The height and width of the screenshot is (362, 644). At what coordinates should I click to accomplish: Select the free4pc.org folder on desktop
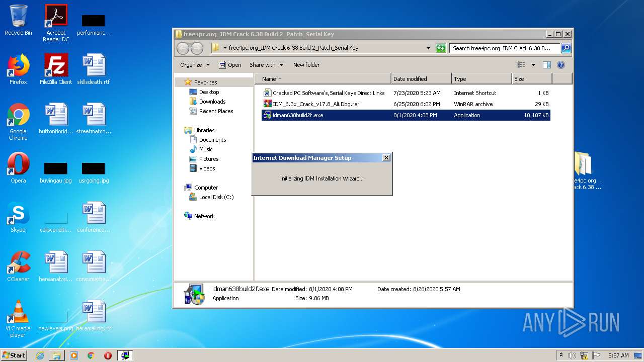(587, 171)
